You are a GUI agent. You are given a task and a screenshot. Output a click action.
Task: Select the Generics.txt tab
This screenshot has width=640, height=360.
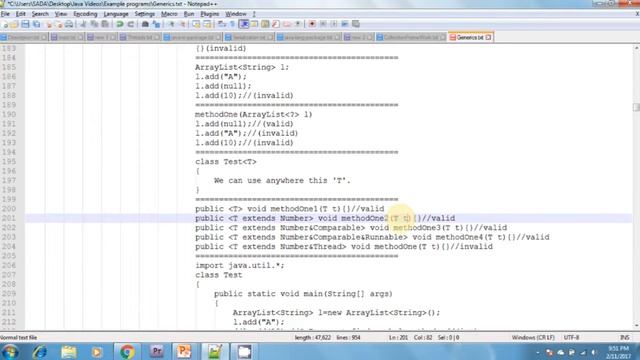click(470, 37)
